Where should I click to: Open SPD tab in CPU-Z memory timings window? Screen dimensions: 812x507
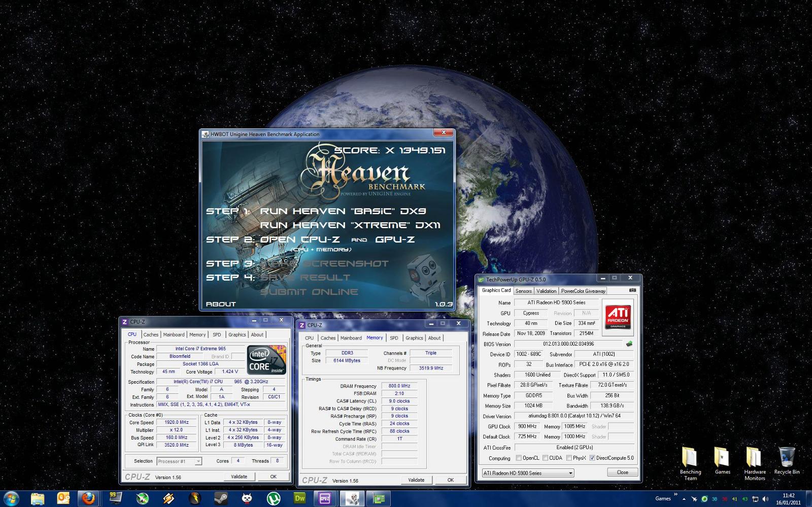(394, 338)
